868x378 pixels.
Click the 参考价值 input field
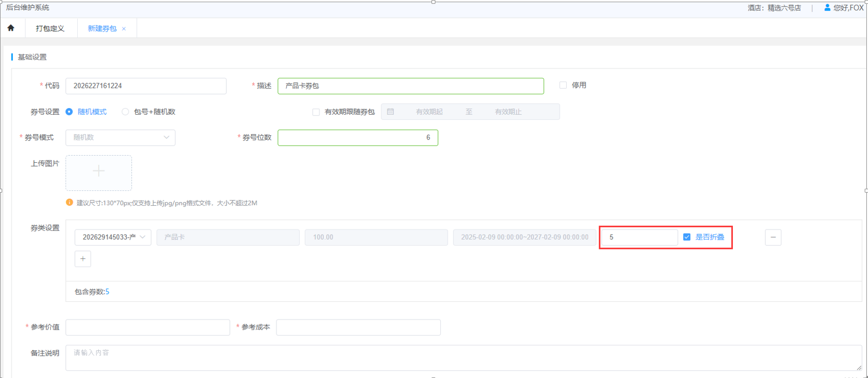tap(147, 327)
